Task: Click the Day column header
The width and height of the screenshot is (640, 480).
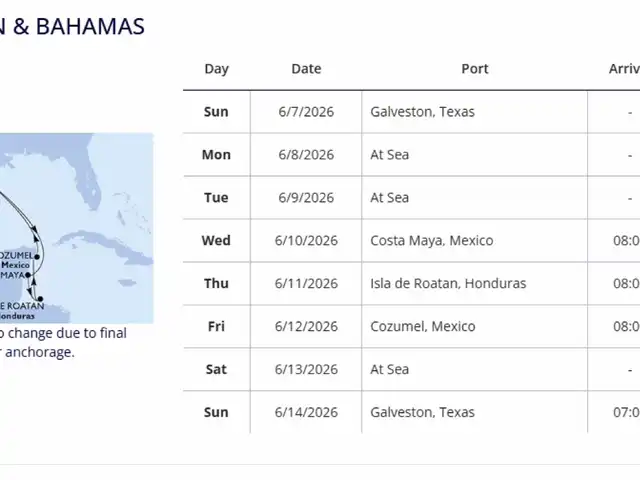Action: point(216,69)
